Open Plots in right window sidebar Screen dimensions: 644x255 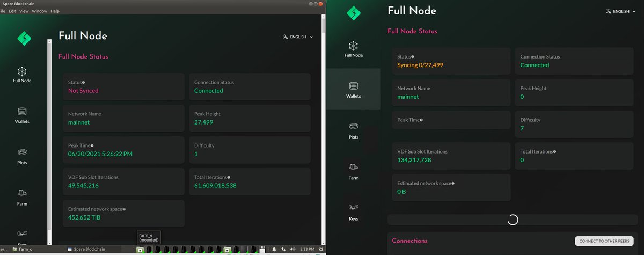(x=353, y=131)
